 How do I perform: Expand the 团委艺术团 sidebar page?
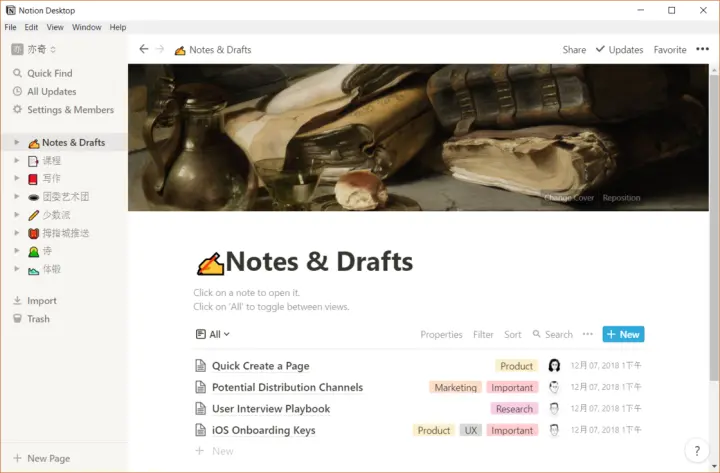[x=17, y=197]
